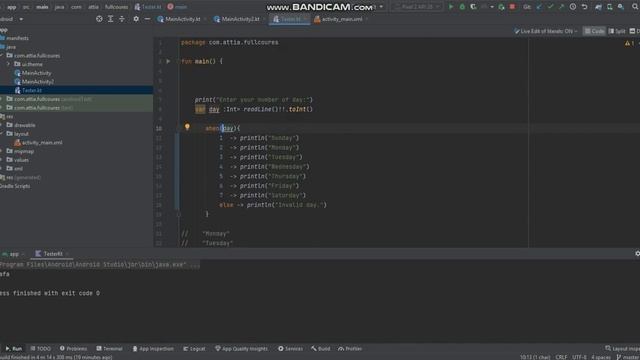This screenshot has height=360, width=640.
Task: Search everywhere magnifier icon
Action: point(636,7)
